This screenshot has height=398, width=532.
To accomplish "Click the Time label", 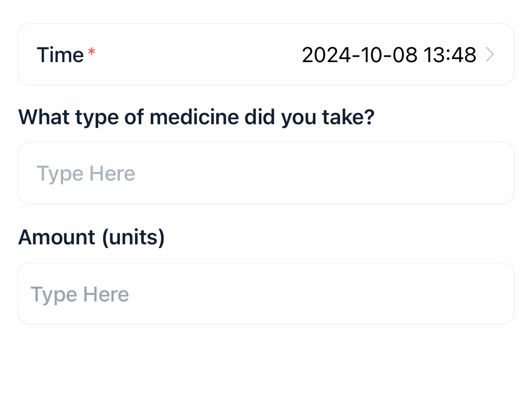I will [x=60, y=55].
